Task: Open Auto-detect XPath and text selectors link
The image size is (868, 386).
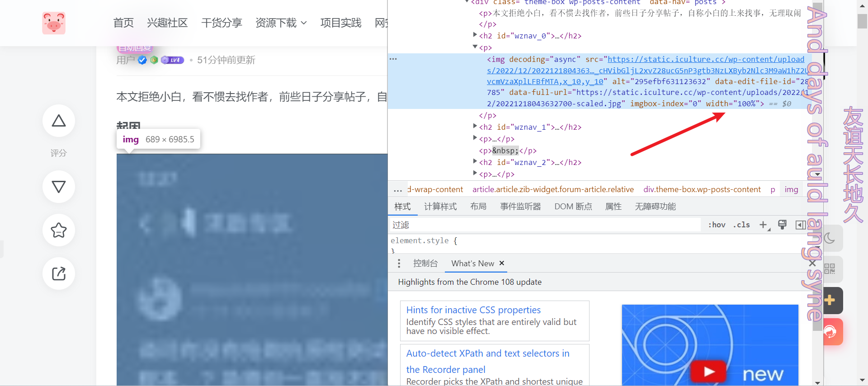Action: [488, 361]
